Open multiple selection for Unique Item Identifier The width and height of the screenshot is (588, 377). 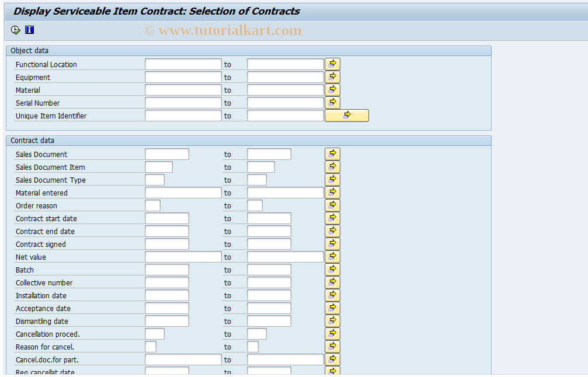click(x=347, y=115)
